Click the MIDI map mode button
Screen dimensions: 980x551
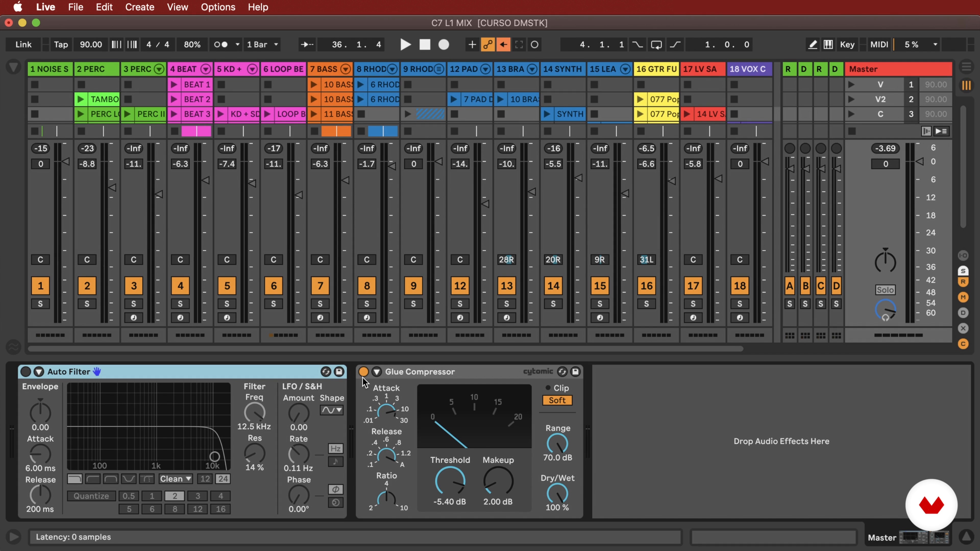pos(879,44)
